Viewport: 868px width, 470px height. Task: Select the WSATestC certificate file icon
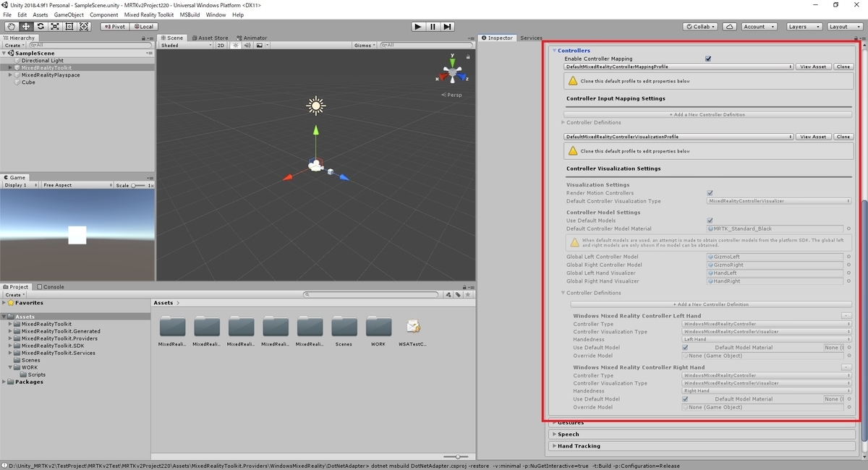tap(413, 326)
